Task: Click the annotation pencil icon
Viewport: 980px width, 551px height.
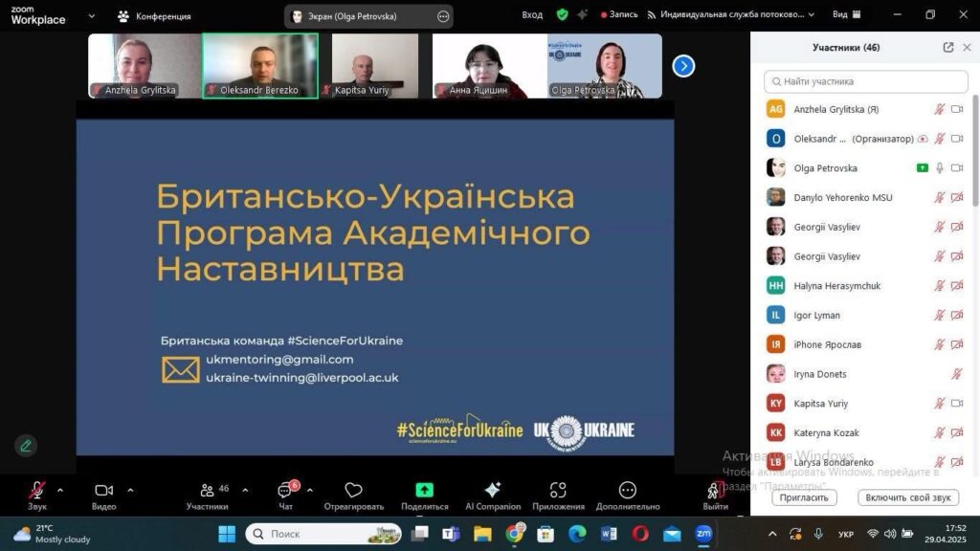Action: tap(26, 445)
